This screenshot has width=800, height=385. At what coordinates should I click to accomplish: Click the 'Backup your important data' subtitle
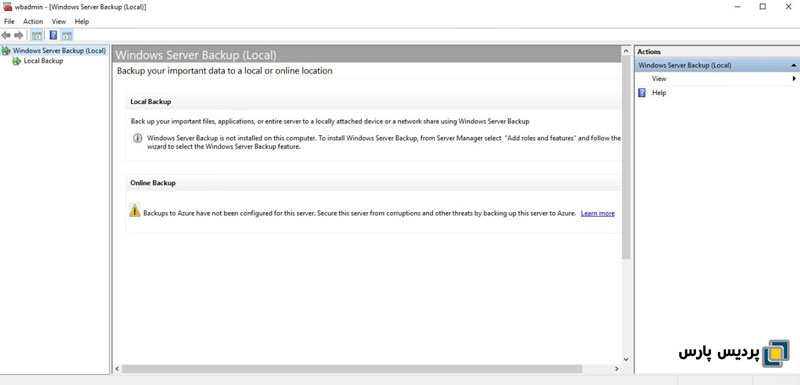[x=224, y=71]
